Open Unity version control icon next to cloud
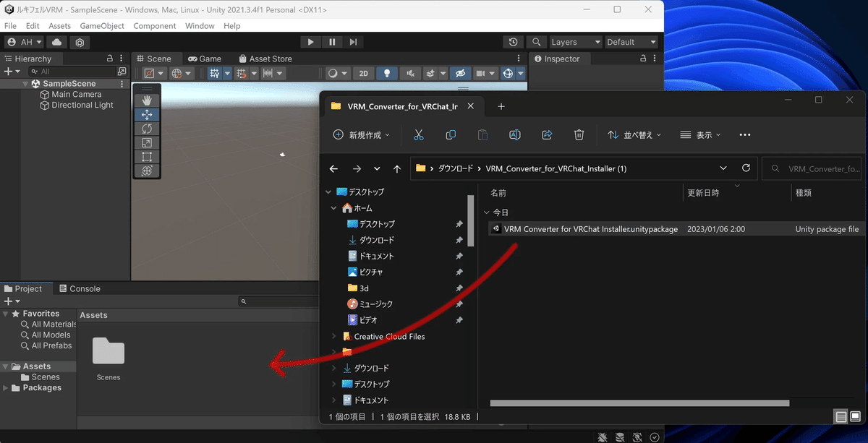868x443 pixels. [x=80, y=42]
